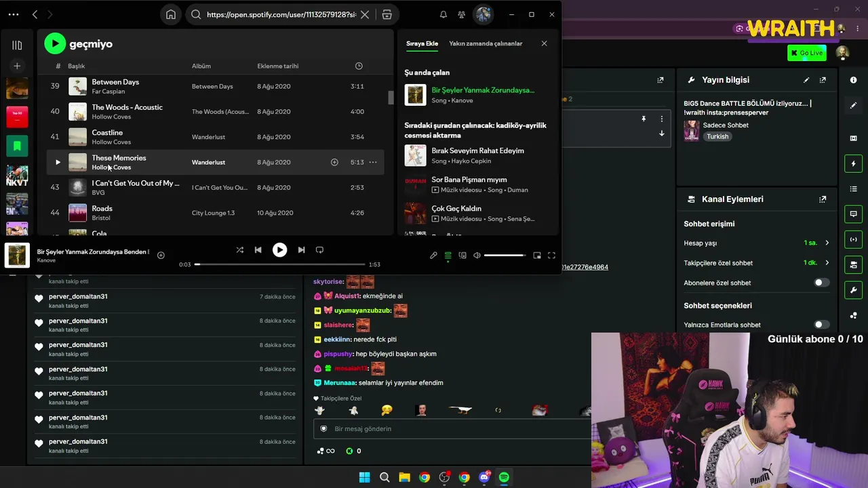Open the Spotify miniplayer

[537, 256]
